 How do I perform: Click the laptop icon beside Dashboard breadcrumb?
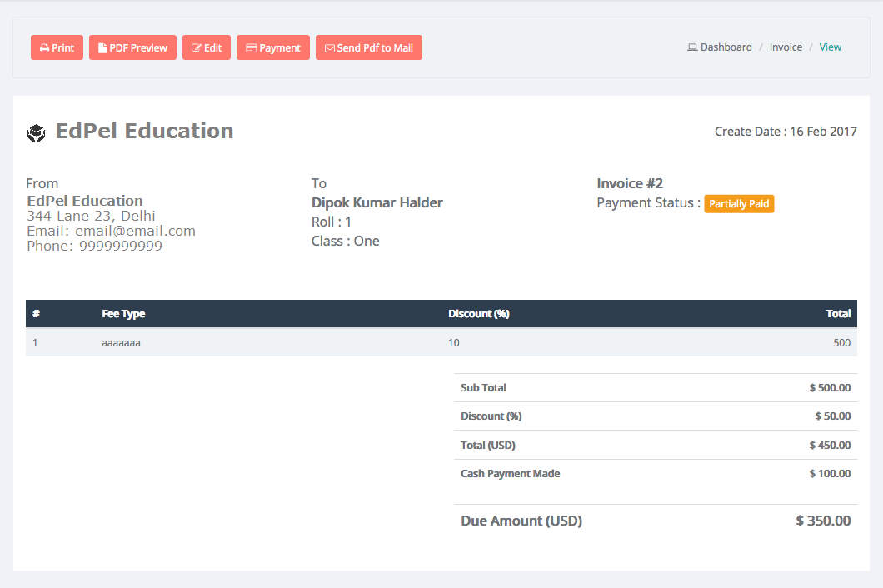pyautogui.click(x=692, y=47)
